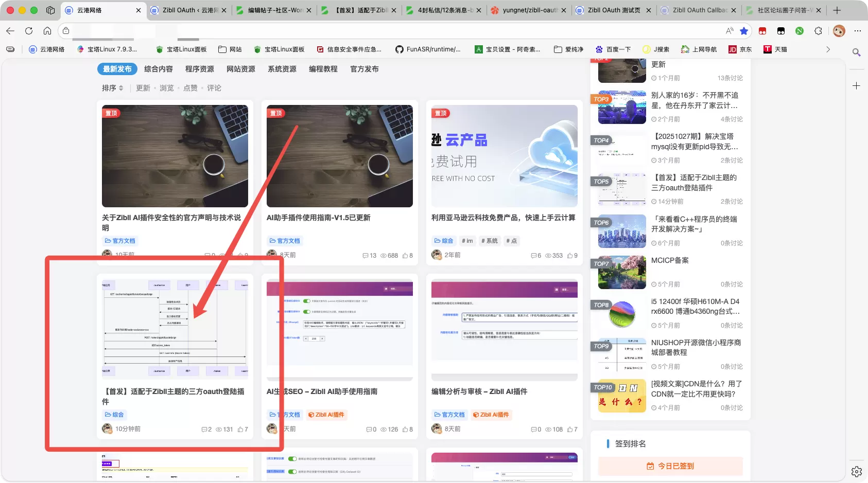
Task: Open the AI助手插件使用指南-V1.5已更新 post title
Action: (319, 218)
